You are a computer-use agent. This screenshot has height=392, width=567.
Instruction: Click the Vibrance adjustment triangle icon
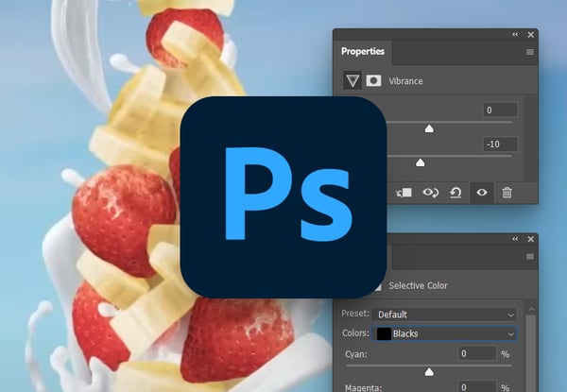(352, 80)
